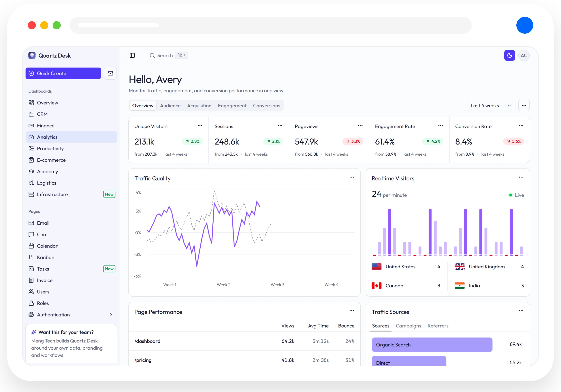This screenshot has width=561, height=392.
Task: Open the Overview dashboard in sidebar
Action: click(x=71, y=103)
